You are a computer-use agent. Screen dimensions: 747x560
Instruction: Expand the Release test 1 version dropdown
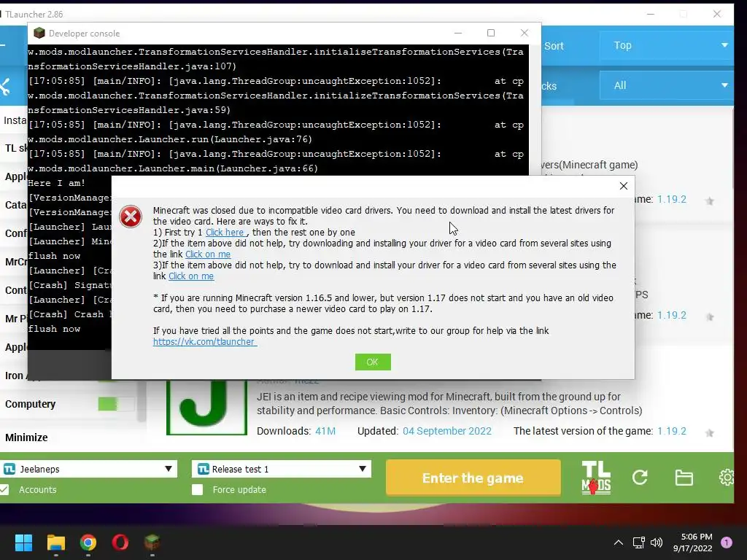pos(362,469)
